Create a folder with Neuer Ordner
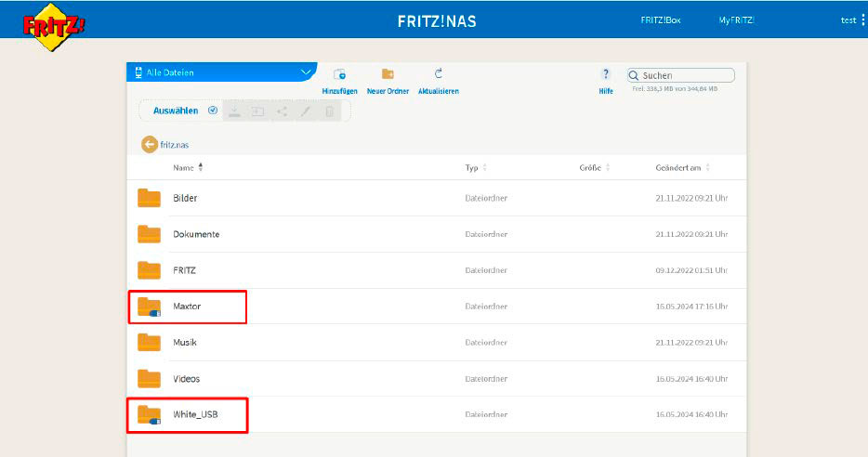 click(388, 74)
